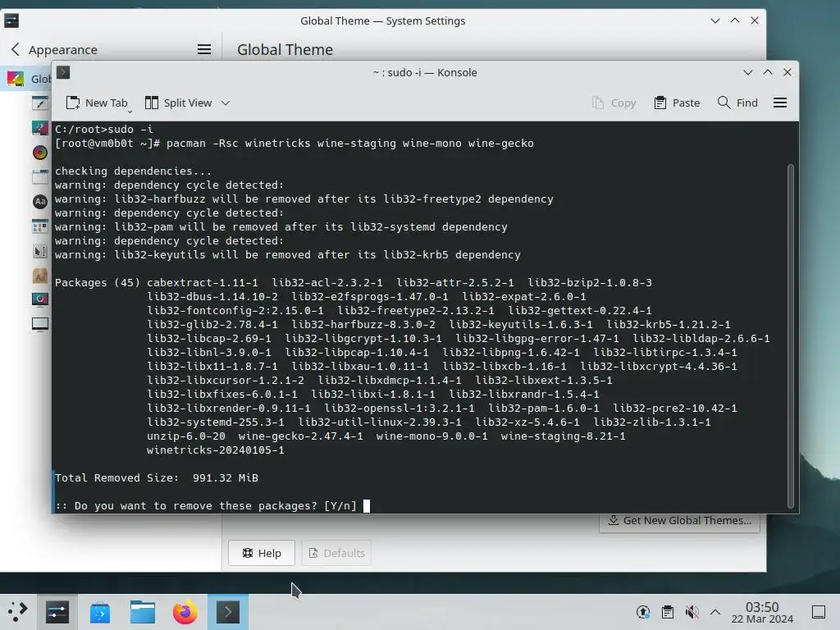Open the clipboard tray icon
The height and width of the screenshot is (630, 840).
pyautogui.click(x=668, y=612)
